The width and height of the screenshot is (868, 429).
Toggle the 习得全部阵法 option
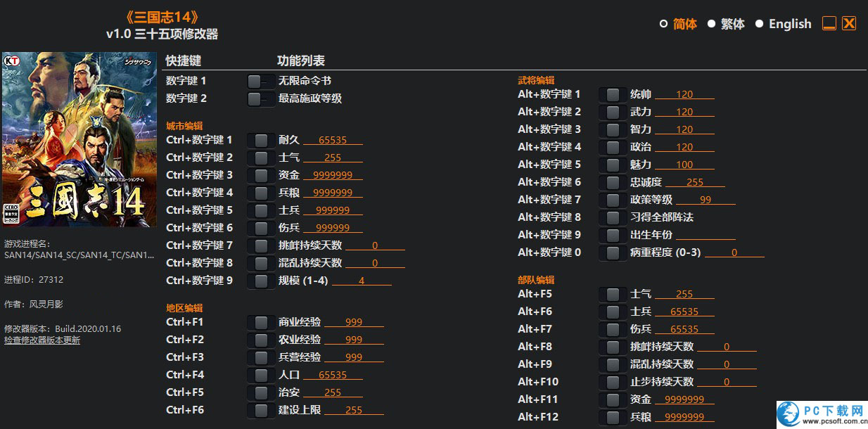click(x=613, y=217)
